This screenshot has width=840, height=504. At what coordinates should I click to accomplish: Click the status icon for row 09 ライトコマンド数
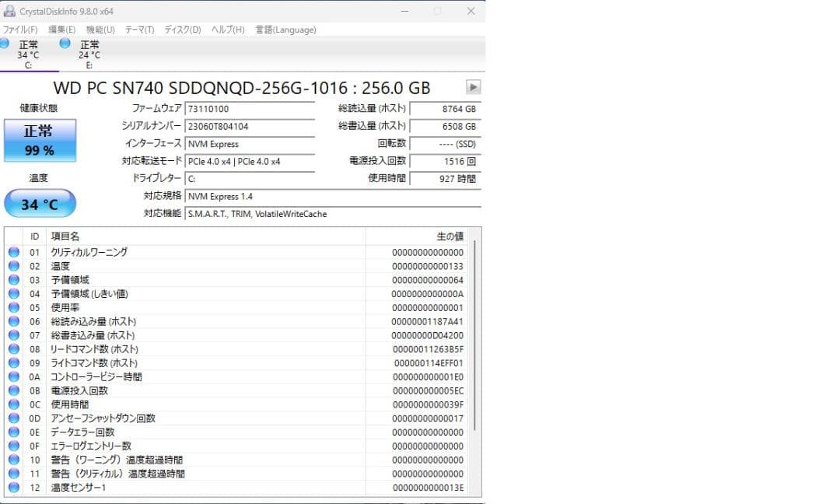14,362
